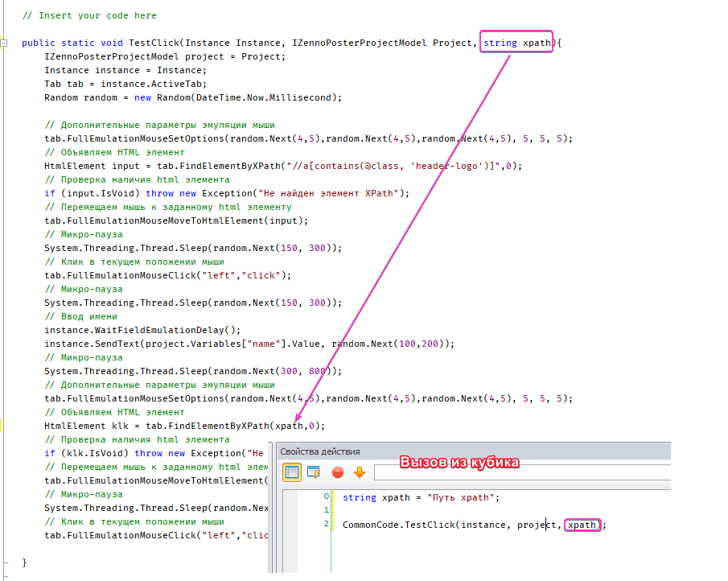Click the "CommonCode.TestClick(instance, project, xpath);" line
This screenshot has width=728, height=581.
pos(475,525)
